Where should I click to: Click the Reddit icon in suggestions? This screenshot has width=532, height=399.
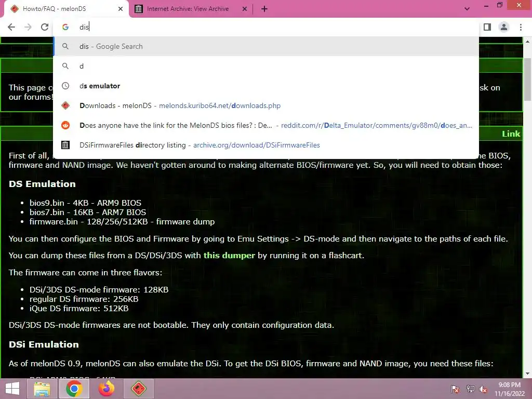tap(65, 125)
